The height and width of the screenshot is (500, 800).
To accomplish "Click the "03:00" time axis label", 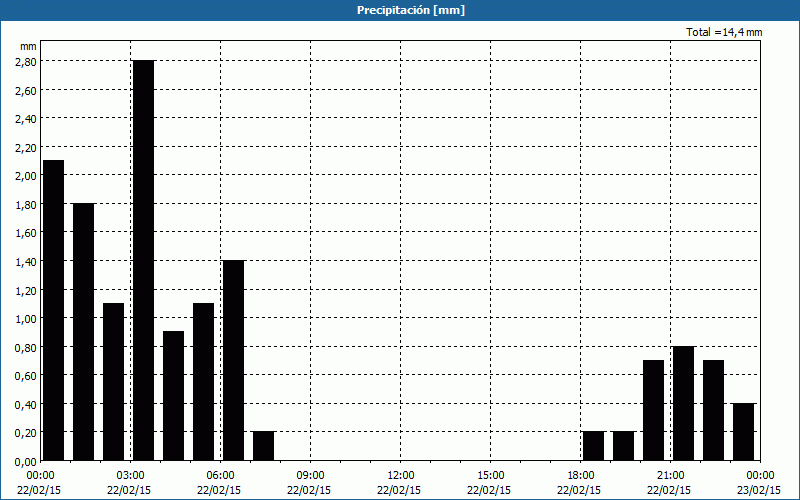I will (x=131, y=476).
